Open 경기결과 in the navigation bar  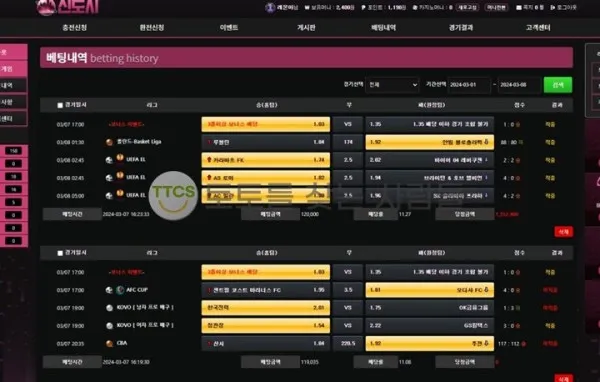(461, 28)
